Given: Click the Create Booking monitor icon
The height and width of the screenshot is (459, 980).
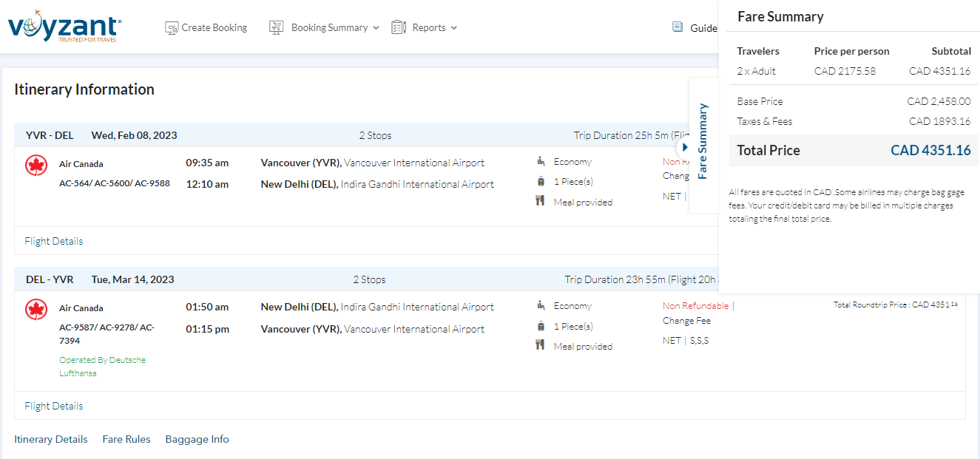Looking at the screenshot, I should [172, 28].
